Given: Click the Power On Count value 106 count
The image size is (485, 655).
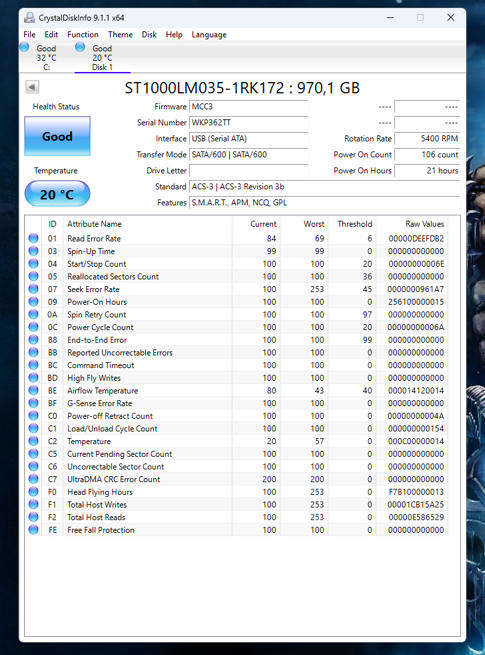Looking at the screenshot, I should click(427, 155).
